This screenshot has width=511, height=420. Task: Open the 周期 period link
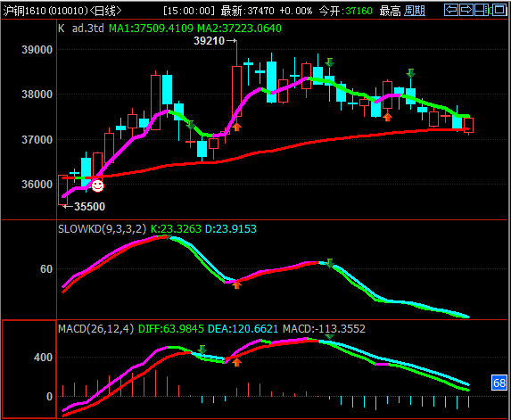click(x=415, y=11)
